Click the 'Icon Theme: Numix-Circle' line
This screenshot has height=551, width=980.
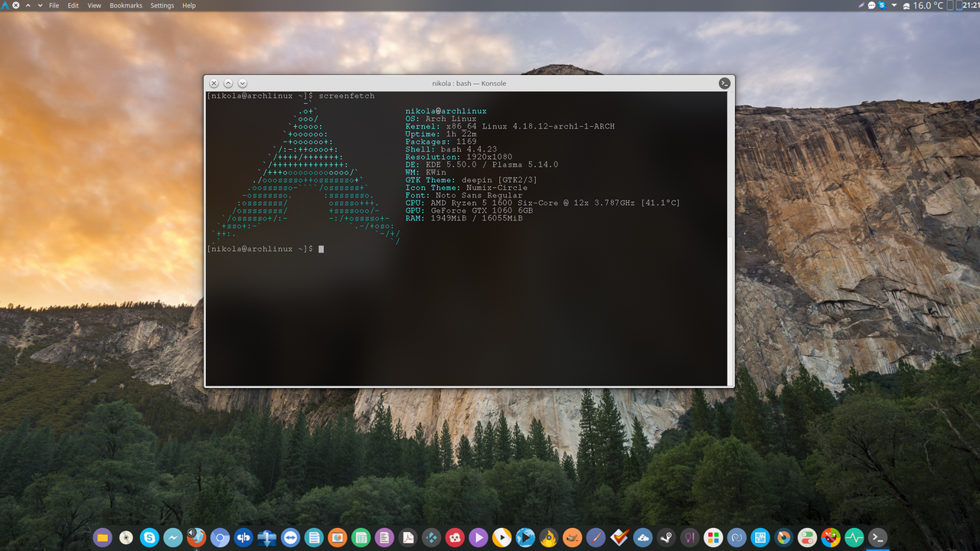(x=466, y=187)
